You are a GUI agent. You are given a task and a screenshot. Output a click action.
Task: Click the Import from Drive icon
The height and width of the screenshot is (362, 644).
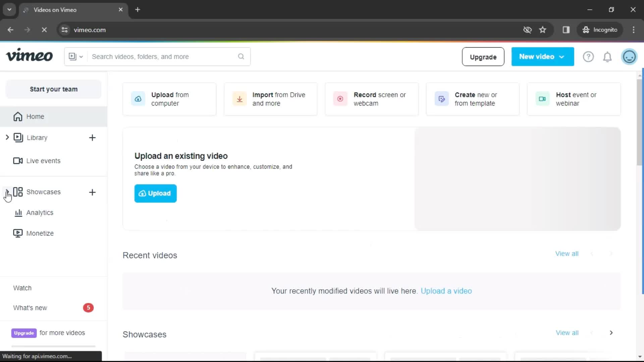point(239,99)
